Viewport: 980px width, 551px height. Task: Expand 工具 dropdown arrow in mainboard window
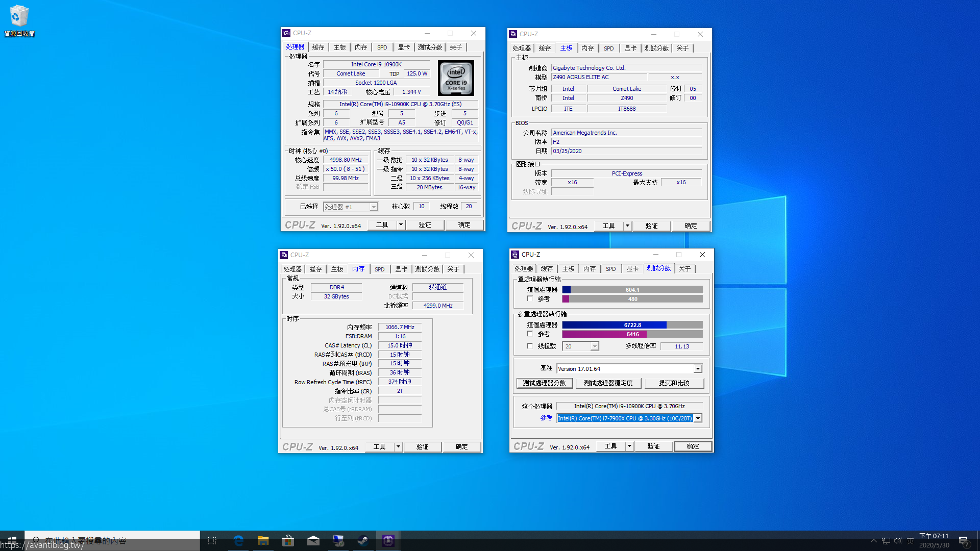tap(627, 226)
